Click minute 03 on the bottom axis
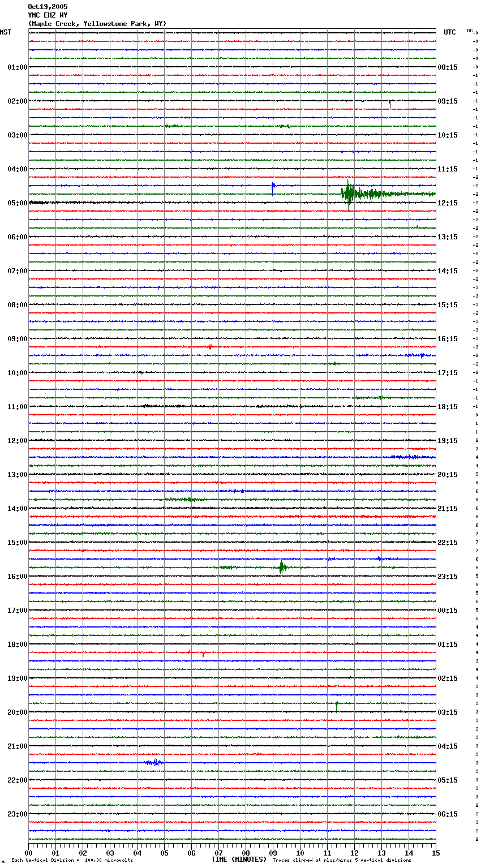This screenshot has height=868, width=481. pyautogui.click(x=110, y=853)
